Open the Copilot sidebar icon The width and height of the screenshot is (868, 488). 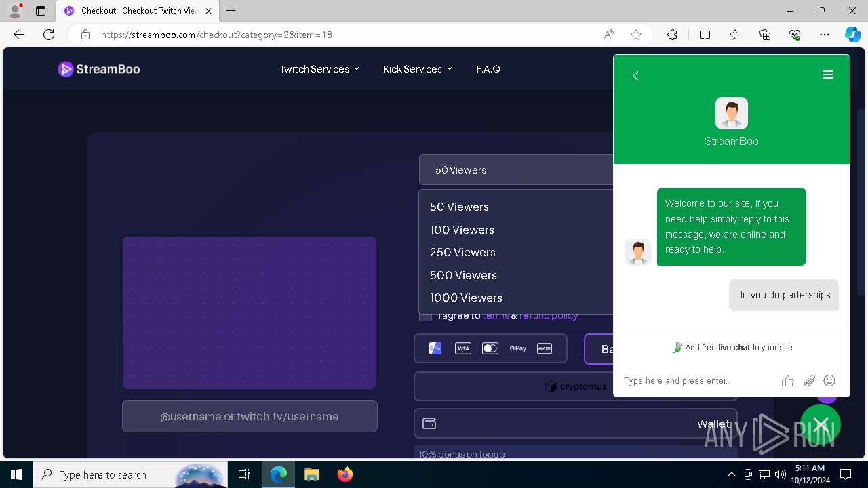coord(852,35)
